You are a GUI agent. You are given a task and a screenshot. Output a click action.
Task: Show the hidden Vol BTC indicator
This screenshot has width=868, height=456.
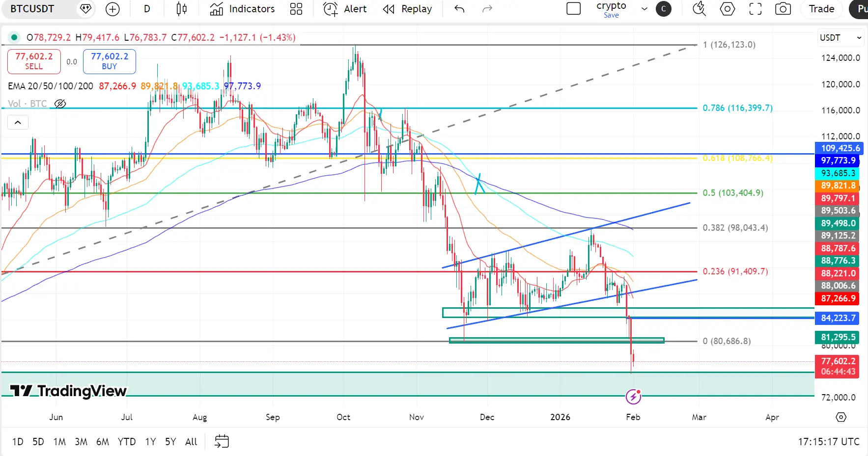pyautogui.click(x=60, y=104)
